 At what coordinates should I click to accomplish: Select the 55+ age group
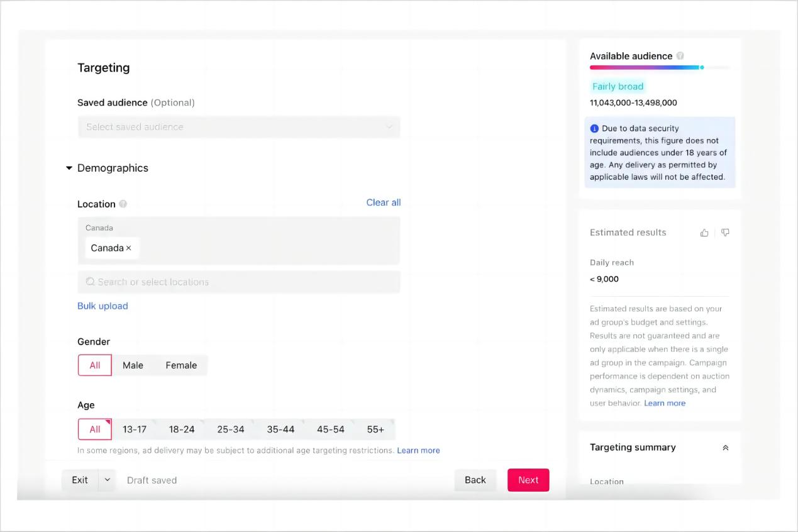tap(375, 429)
